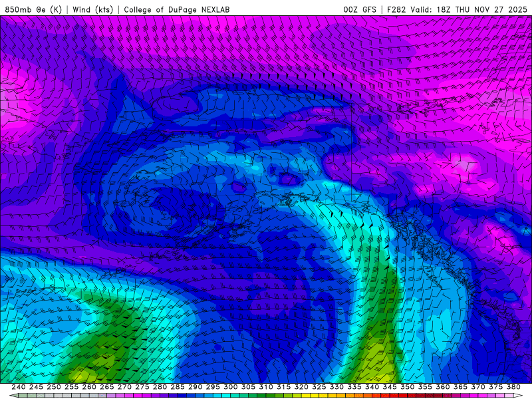Click the 315 color scale label
The height and width of the screenshot is (399, 532).
coord(284,387)
